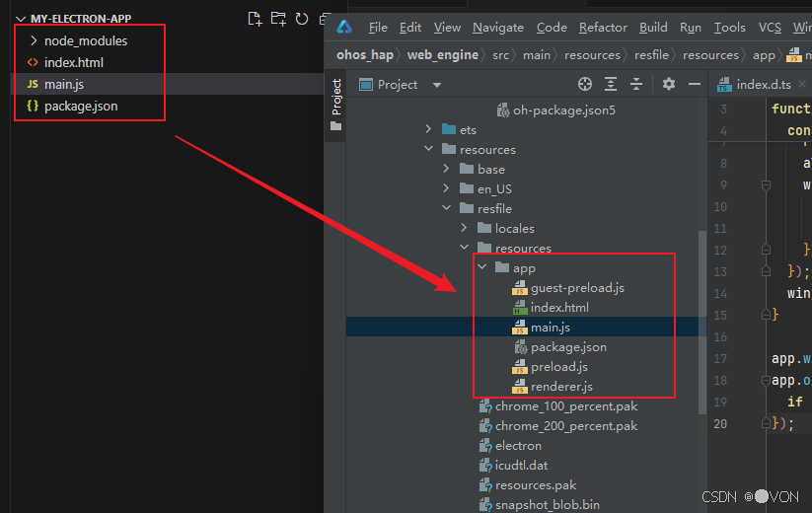Click folder icon below Project side tab
Image resolution: width=812 pixels, height=513 pixels.
[x=335, y=126]
